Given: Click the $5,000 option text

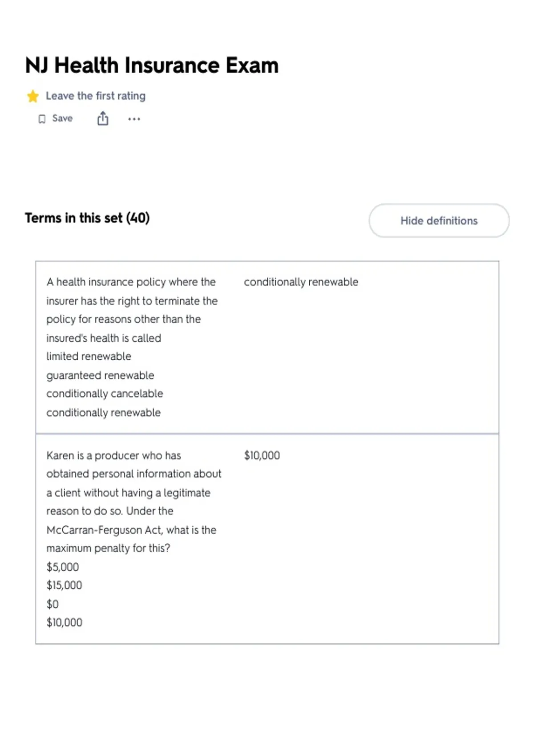Looking at the screenshot, I should (x=63, y=567).
